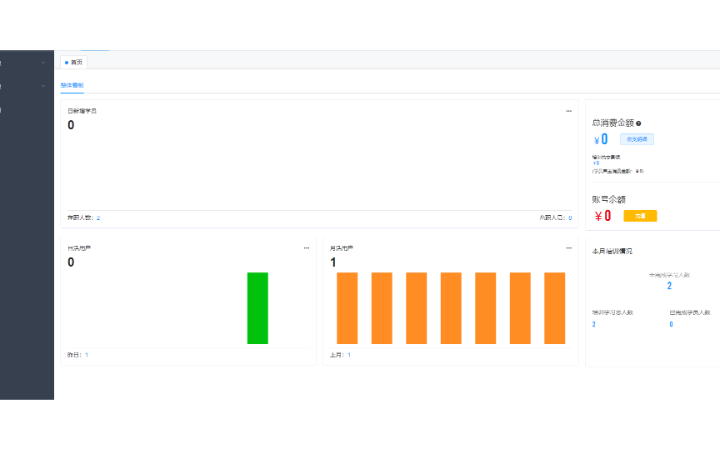
Task: Click the yellow 充值 recharge button
Action: [640, 216]
